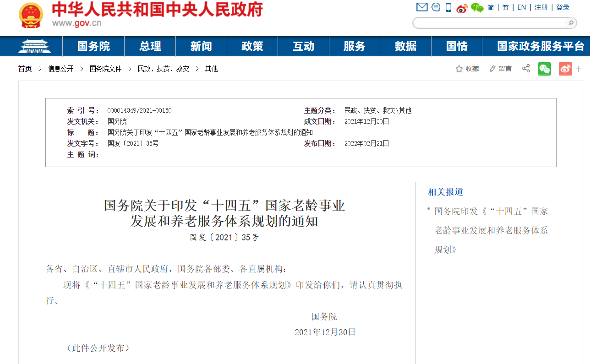
Task: Click the 登录 login link
Action: coord(563,7)
